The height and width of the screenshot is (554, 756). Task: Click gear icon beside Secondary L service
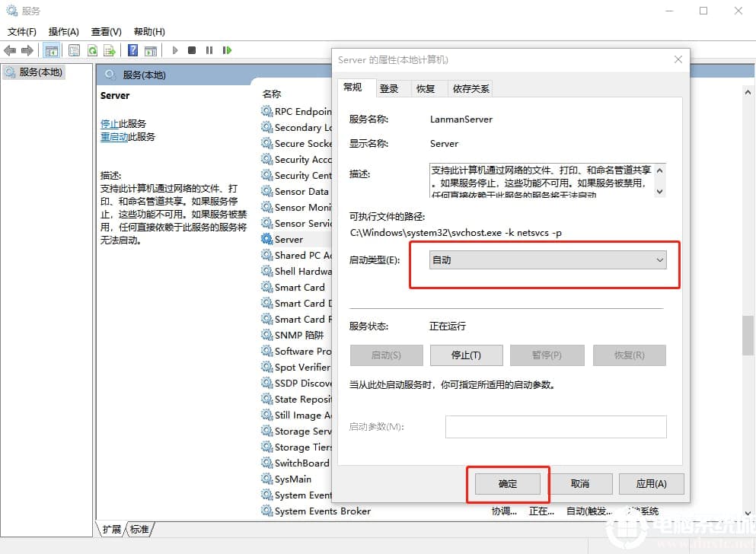(266, 127)
